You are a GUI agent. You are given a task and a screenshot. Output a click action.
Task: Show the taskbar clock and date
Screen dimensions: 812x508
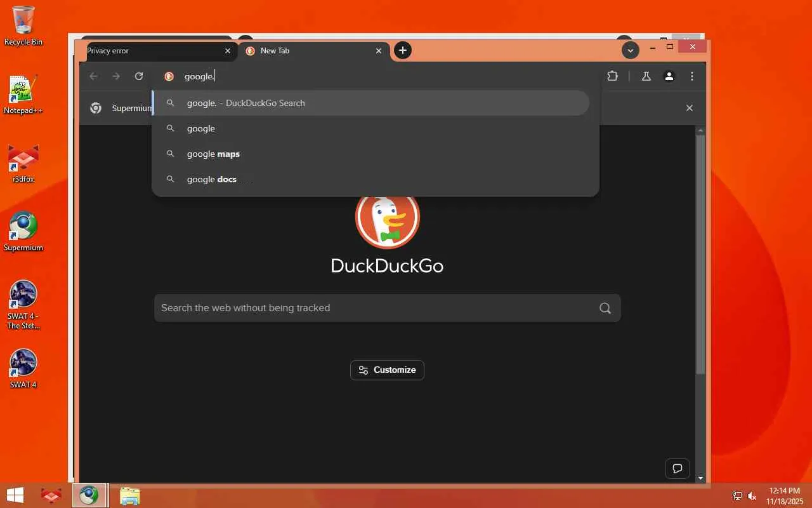[x=785, y=496]
